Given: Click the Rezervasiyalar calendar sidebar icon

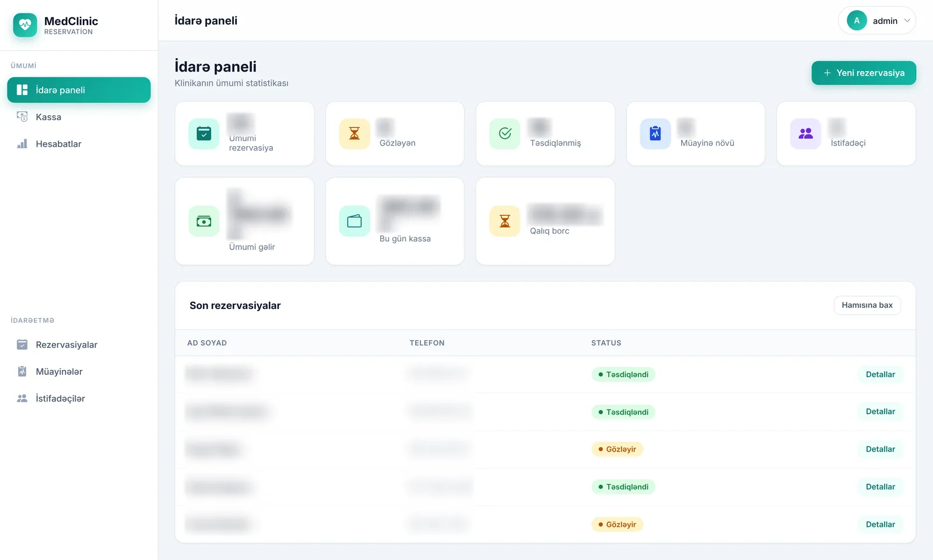Looking at the screenshot, I should coord(22,344).
